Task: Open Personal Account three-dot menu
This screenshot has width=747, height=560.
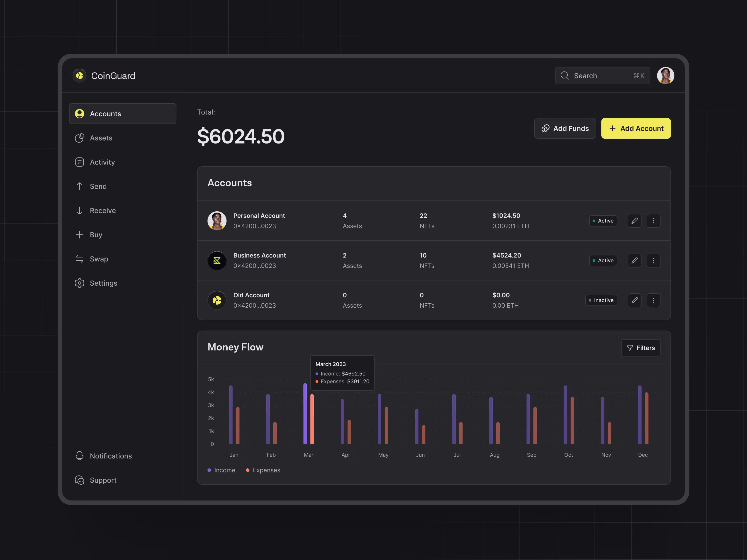Action: [653, 221]
